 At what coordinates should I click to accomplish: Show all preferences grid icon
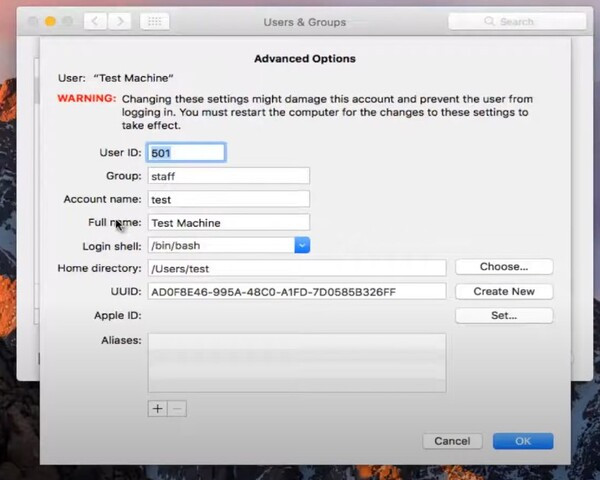[x=155, y=21]
